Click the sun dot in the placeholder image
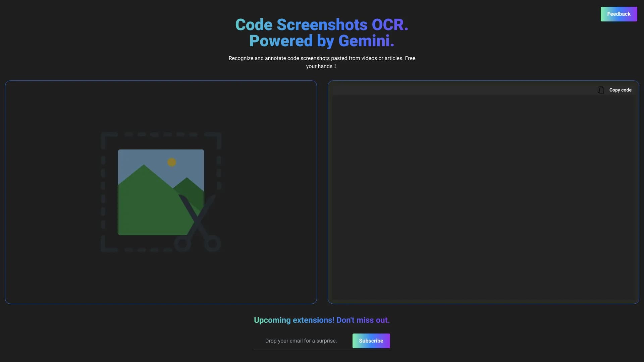This screenshot has width=644, height=362. (172, 162)
